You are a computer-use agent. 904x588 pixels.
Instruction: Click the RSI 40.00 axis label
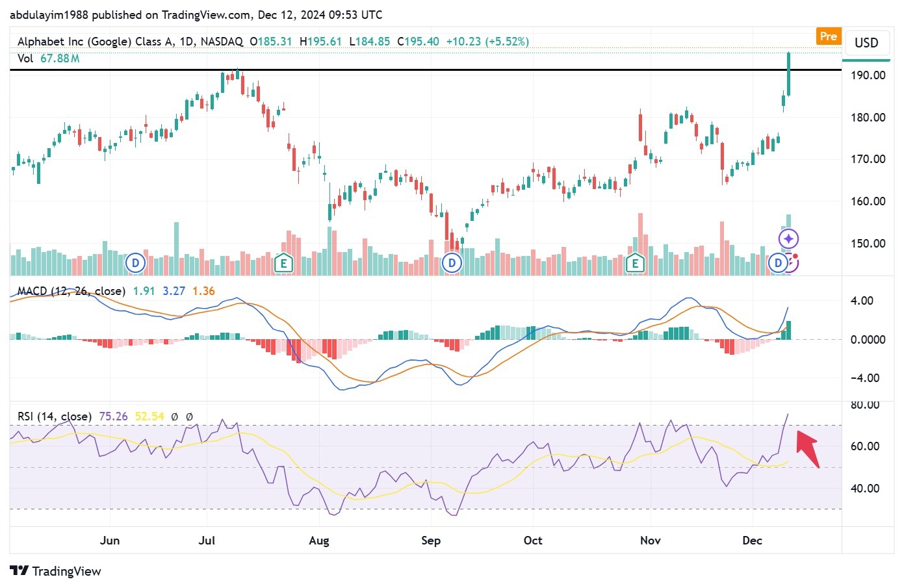coord(865,489)
